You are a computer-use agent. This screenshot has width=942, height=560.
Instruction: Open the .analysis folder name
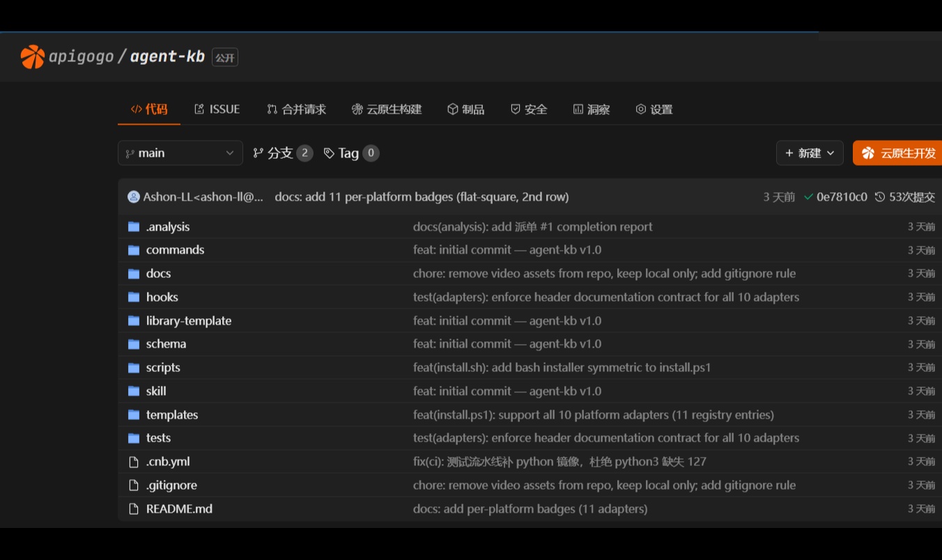tap(168, 226)
